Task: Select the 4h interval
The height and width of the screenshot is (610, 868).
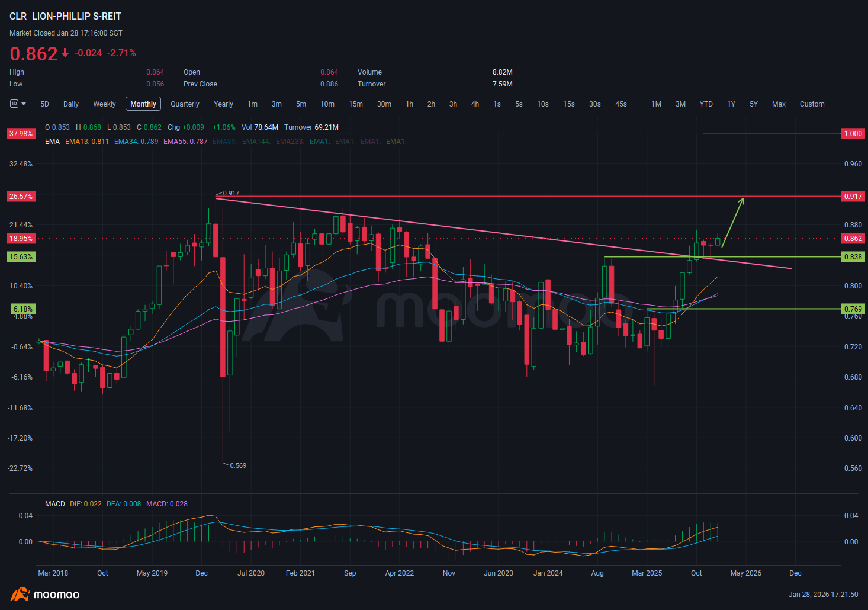Action: [x=475, y=104]
